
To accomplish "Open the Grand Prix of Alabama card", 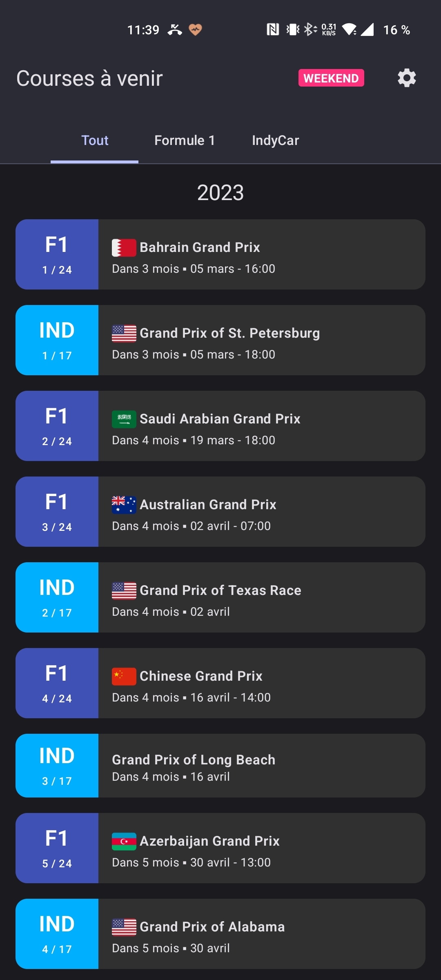I will click(261, 934).
